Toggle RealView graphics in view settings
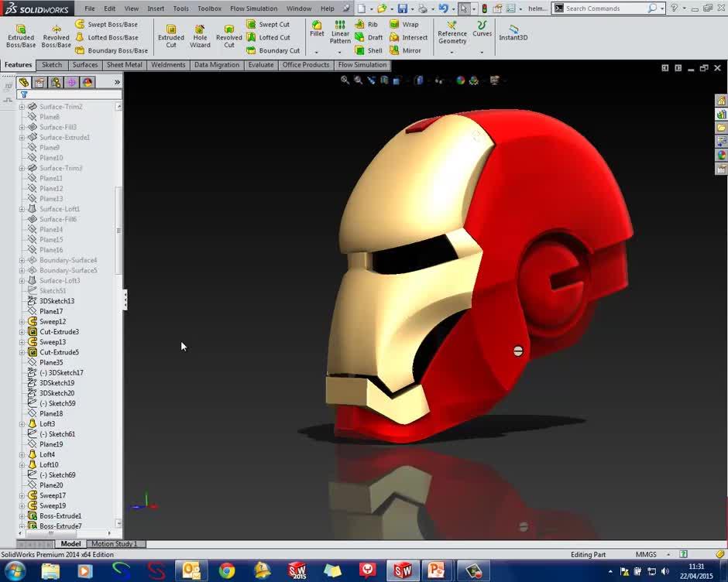The height and width of the screenshot is (582, 728). point(496,80)
